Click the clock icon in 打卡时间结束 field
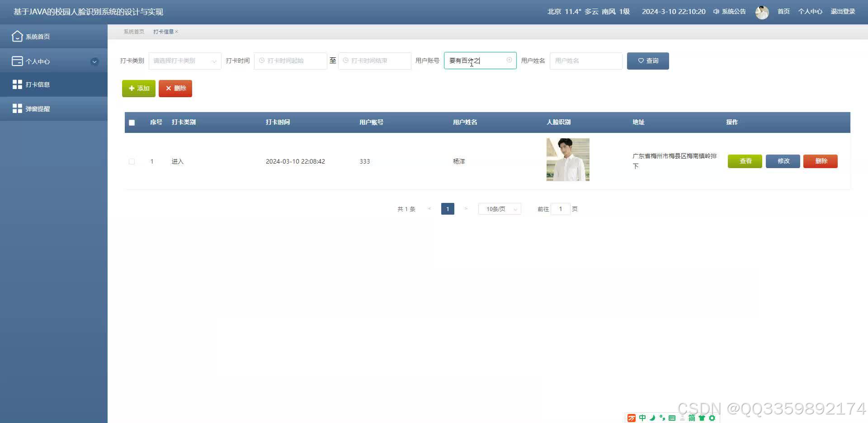This screenshot has width=868, height=423. coord(346,61)
